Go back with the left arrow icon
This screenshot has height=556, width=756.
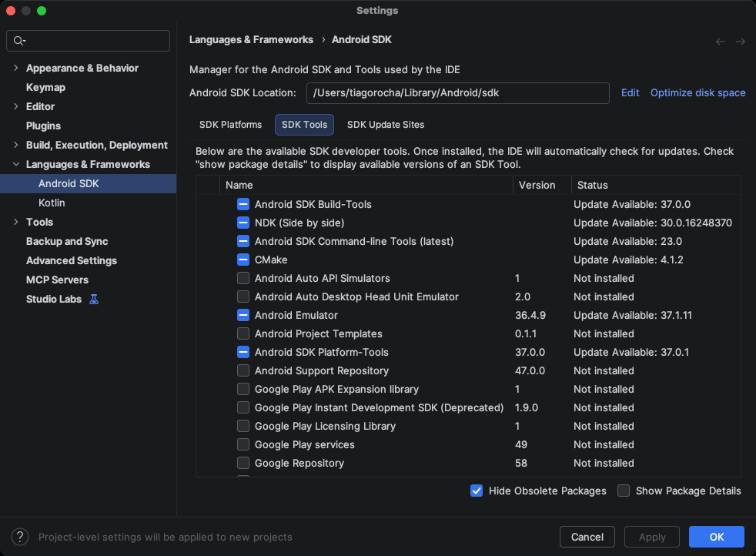tap(721, 42)
